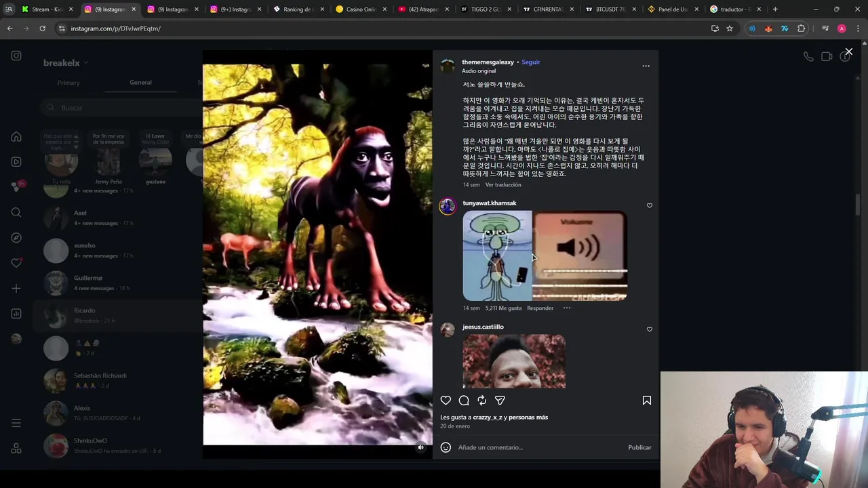Start audio call with phone icon
Screen dimensions: 868x488
[x=808, y=57]
